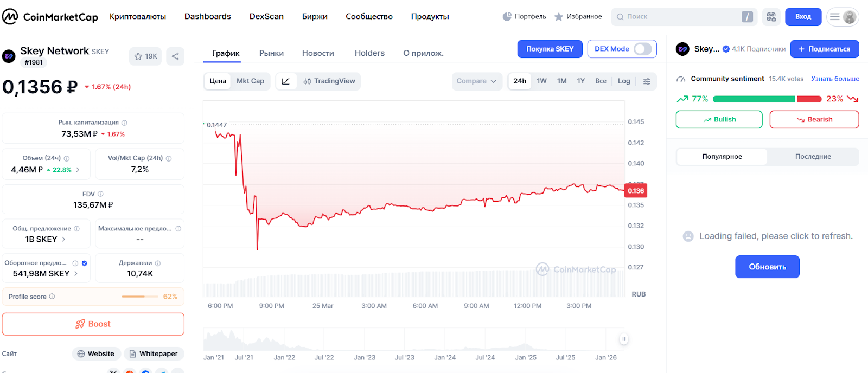
Task: Click the Обновить refresh button
Action: [767, 267]
